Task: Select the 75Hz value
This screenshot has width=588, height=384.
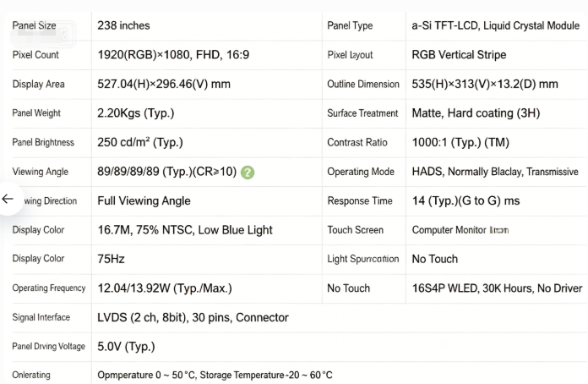Action: tap(111, 259)
